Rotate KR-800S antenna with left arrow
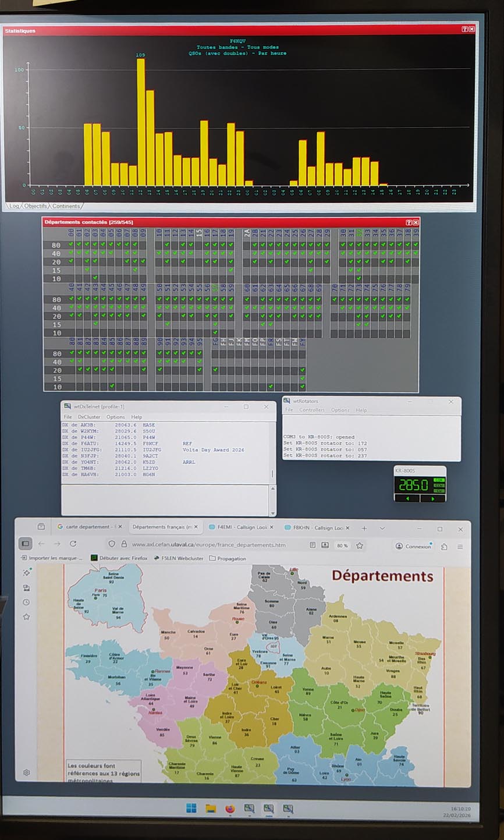The height and width of the screenshot is (840, 504). point(407,499)
